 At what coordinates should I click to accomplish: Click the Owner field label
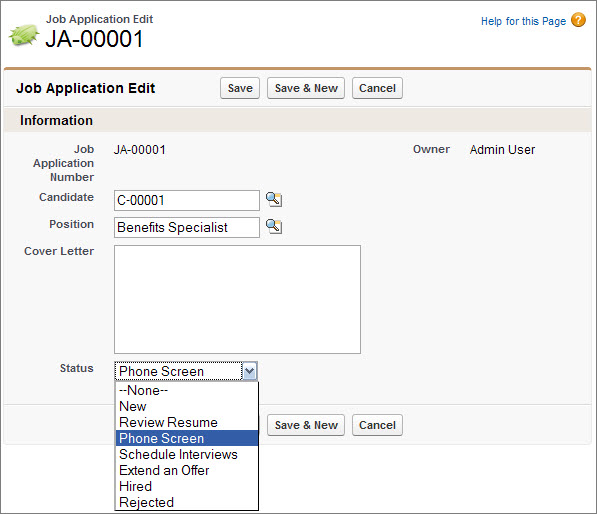(x=431, y=149)
